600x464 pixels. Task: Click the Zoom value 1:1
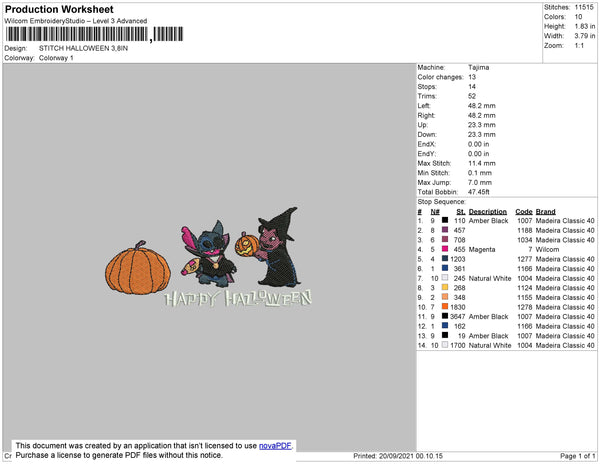click(x=579, y=46)
